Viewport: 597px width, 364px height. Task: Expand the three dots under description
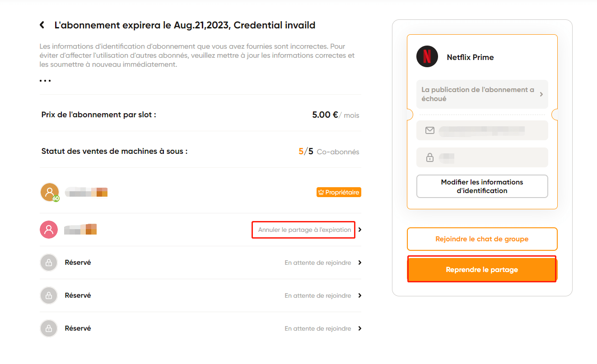tap(45, 81)
